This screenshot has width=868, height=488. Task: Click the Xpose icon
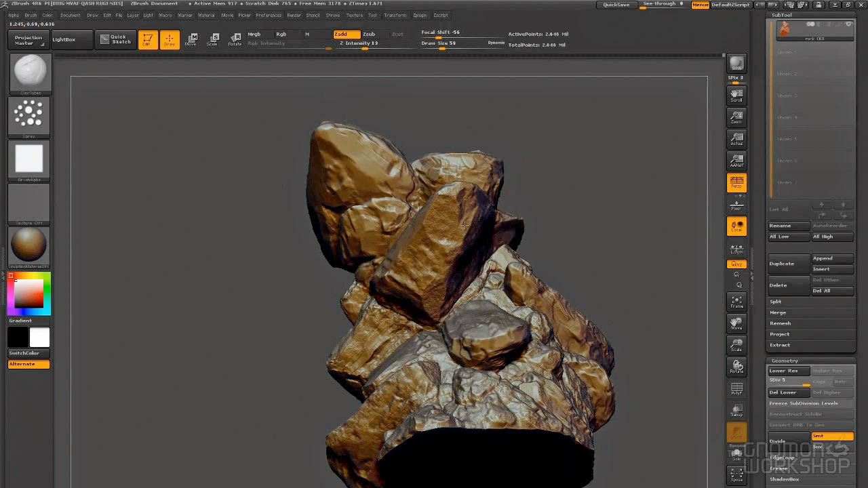coord(736,474)
